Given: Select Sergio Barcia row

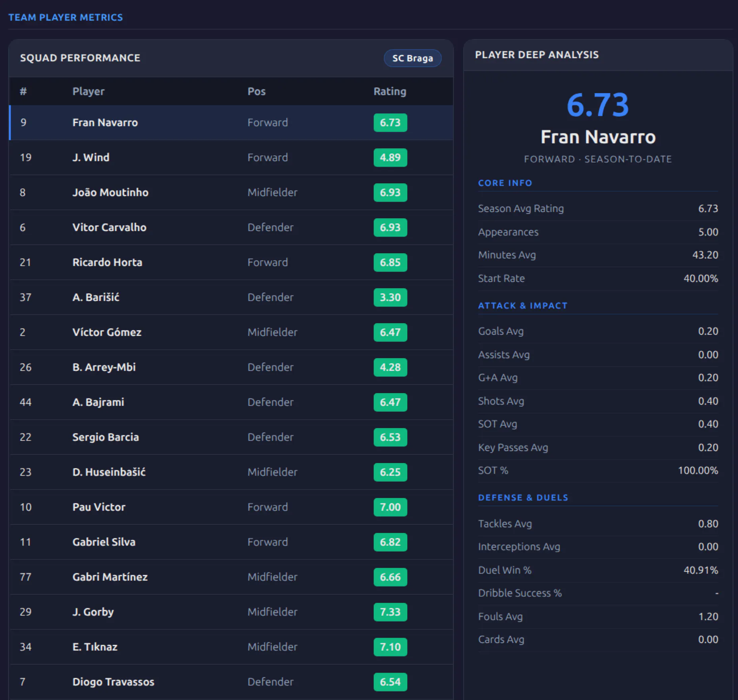Looking at the screenshot, I should click(x=231, y=437).
